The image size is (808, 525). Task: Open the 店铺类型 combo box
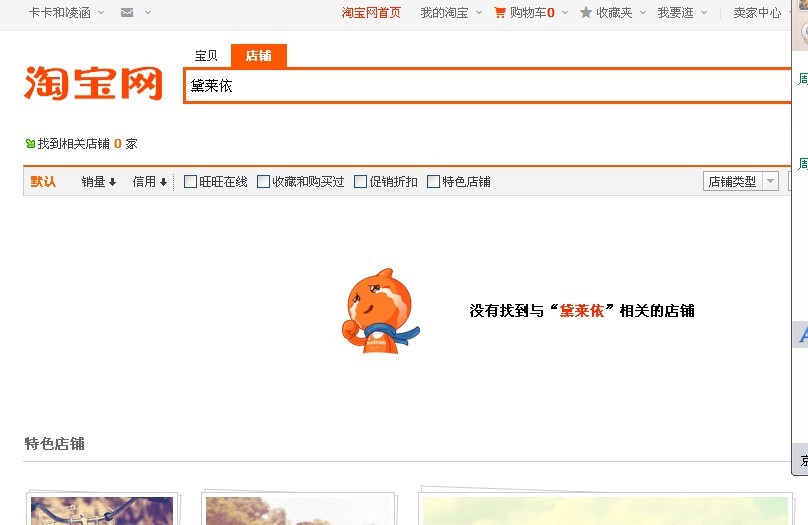740,181
